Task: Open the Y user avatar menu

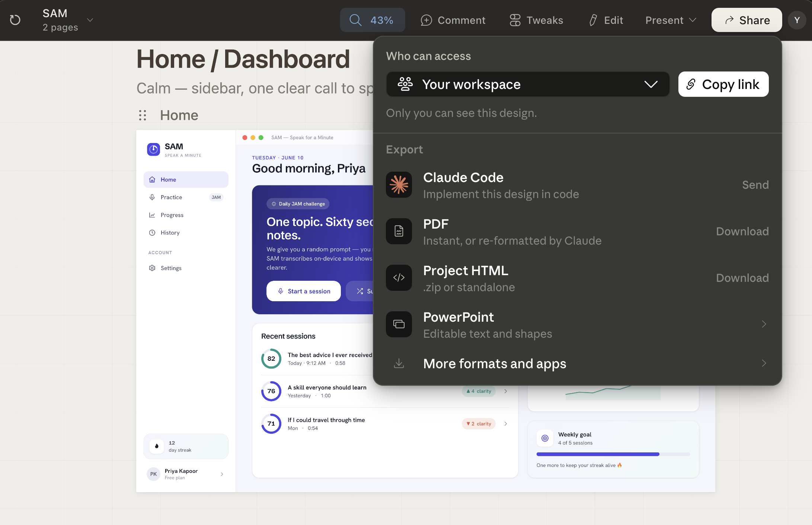Action: 797,20
